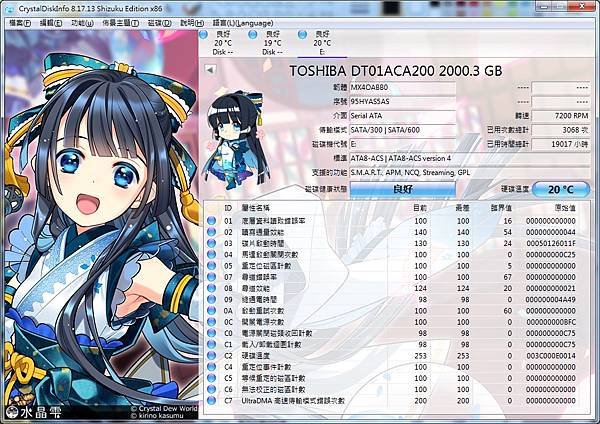Click the 目前 column header

click(420, 208)
